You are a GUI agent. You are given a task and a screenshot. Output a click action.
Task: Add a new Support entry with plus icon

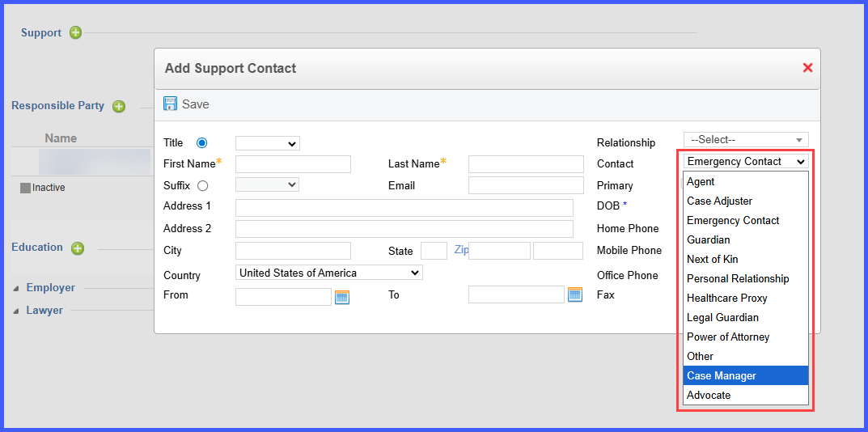point(75,32)
